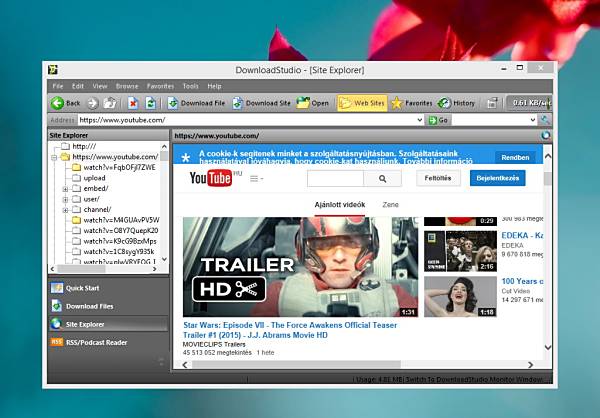
Task: Click the globe icon in the page header bar
Action: pos(546,135)
